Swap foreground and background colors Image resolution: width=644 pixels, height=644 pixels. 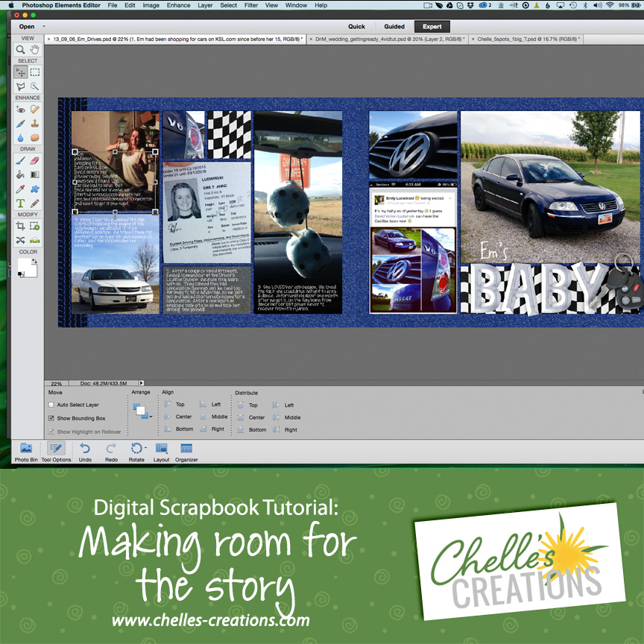34,261
